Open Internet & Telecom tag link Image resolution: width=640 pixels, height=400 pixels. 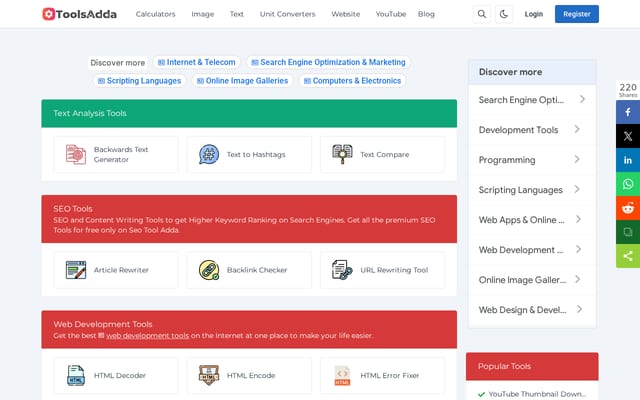[197, 62]
